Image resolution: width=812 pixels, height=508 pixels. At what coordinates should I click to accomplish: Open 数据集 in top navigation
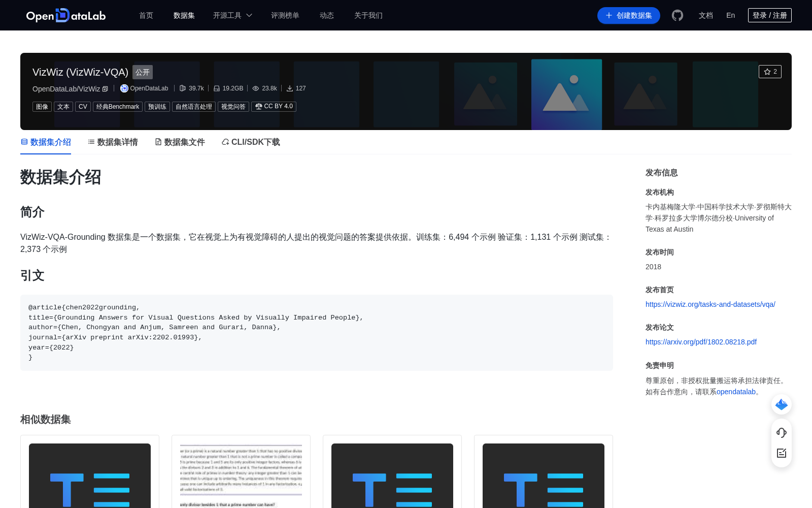184,15
